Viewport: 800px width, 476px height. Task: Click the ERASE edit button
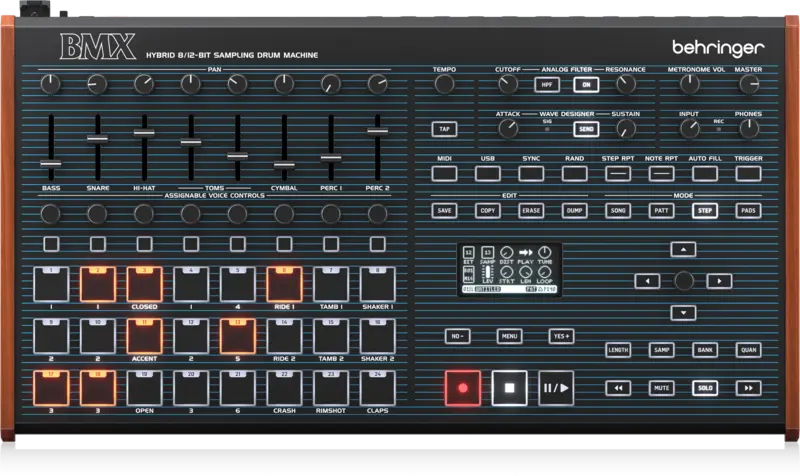click(531, 211)
